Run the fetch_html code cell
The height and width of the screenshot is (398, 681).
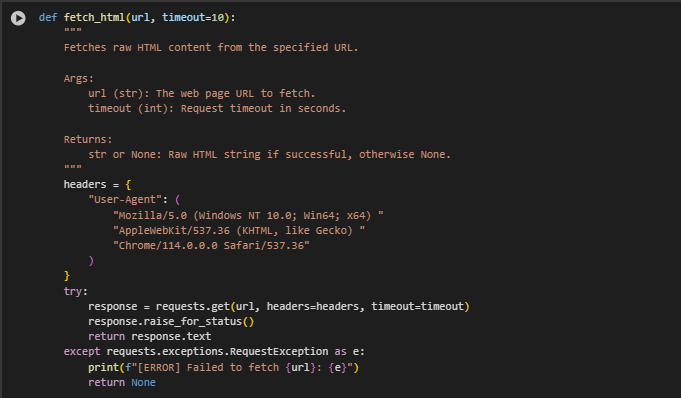click(18, 18)
